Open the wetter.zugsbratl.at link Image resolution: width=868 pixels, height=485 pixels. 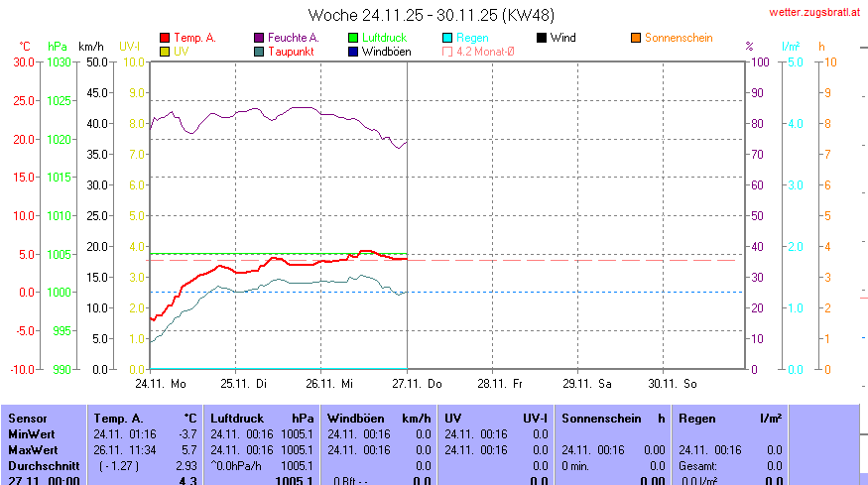point(814,12)
